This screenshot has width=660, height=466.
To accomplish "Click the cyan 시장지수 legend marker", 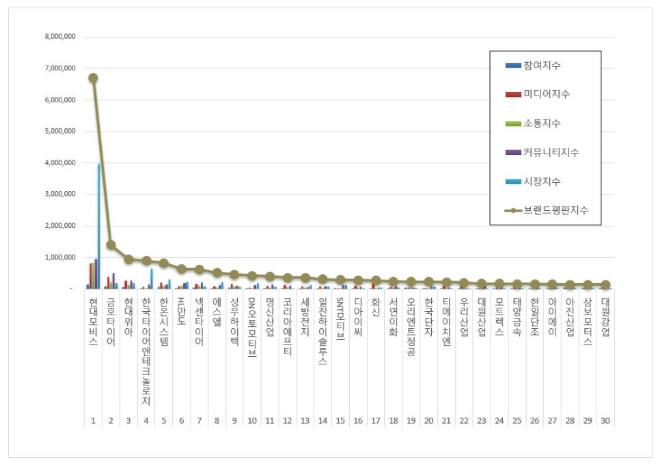I will pos(512,181).
